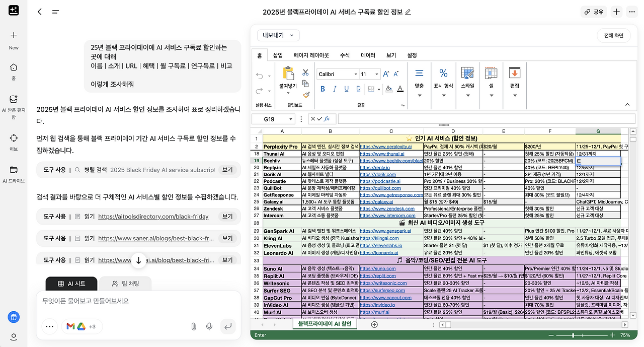The width and height of the screenshot is (644, 347).
Task: Open the font size 11 dropdown
Action: (377, 74)
